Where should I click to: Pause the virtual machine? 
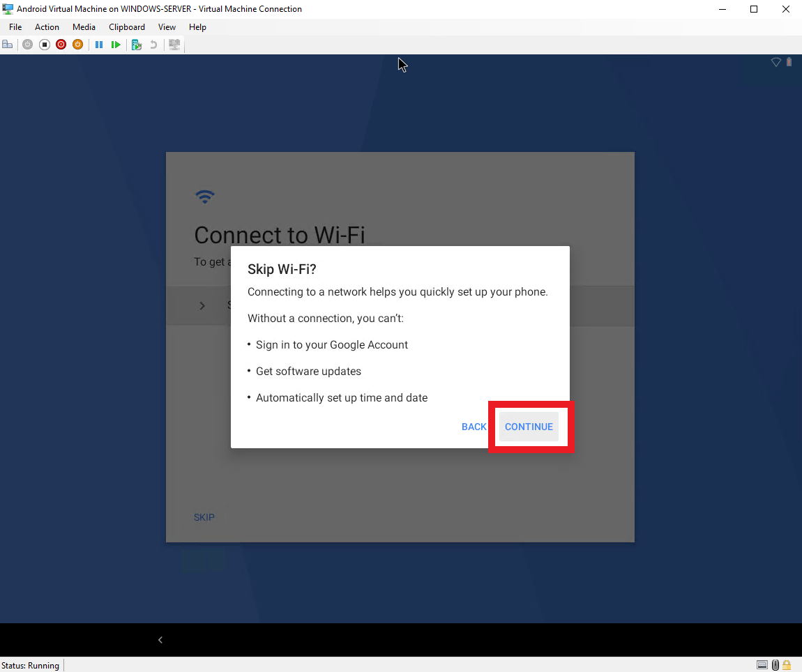(x=99, y=45)
